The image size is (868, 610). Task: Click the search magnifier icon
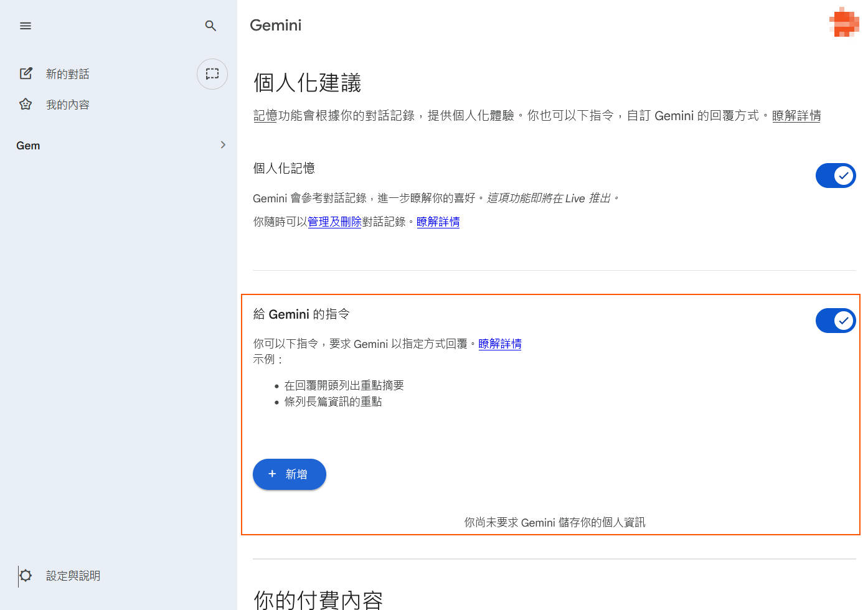click(210, 26)
